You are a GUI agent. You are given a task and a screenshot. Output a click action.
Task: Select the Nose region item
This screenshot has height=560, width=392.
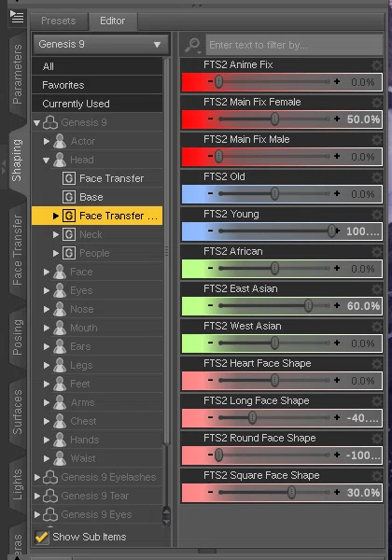pos(82,309)
